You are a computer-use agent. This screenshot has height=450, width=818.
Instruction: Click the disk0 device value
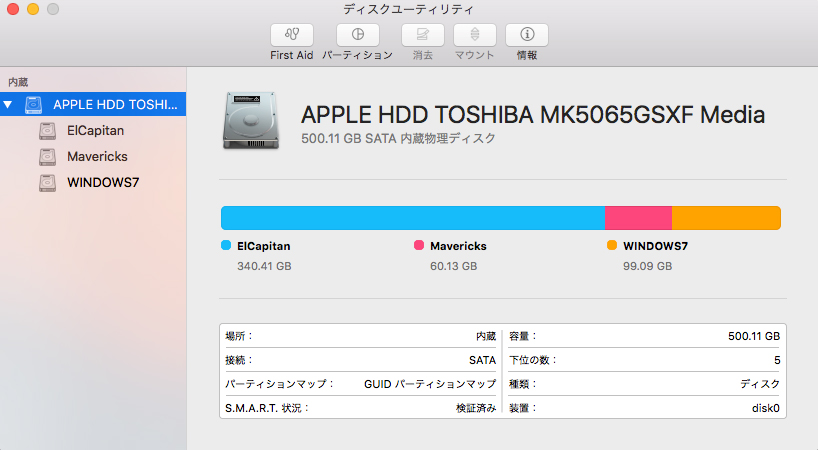pos(765,408)
